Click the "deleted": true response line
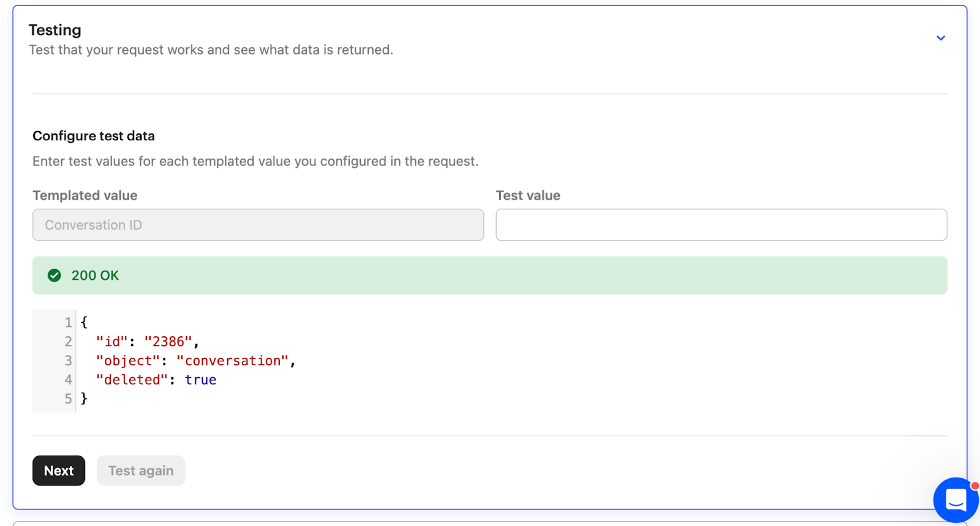This screenshot has height=526, width=980. (156, 380)
